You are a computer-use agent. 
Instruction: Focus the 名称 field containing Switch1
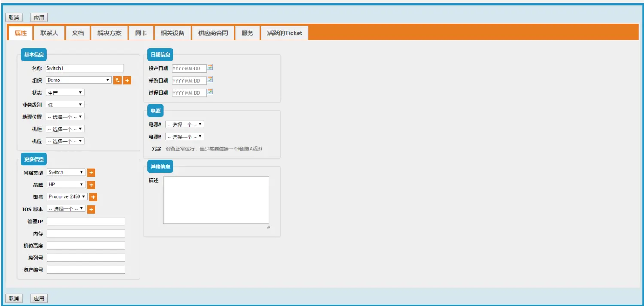click(x=85, y=68)
